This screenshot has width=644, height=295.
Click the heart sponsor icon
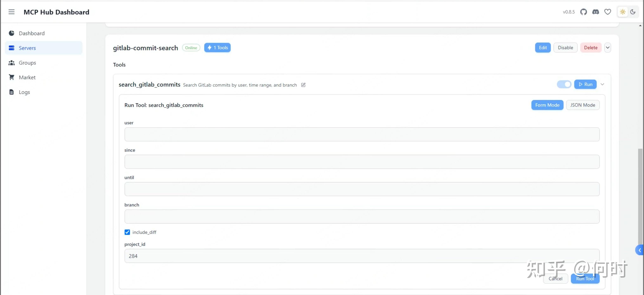[x=608, y=12]
